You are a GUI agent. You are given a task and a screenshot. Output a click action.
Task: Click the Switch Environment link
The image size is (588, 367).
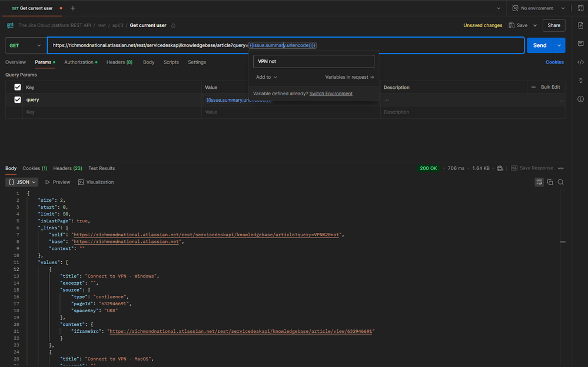pyautogui.click(x=331, y=94)
